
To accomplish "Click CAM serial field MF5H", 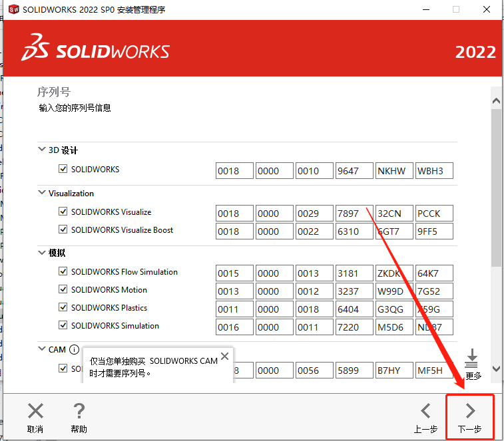I will (x=434, y=370).
